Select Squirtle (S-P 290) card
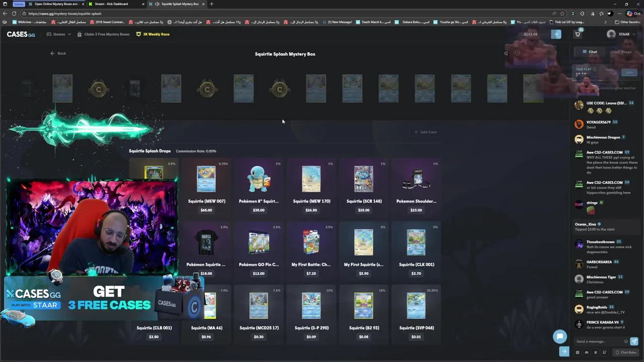Image resolution: width=644 pixels, height=362 pixels. click(311, 314)
